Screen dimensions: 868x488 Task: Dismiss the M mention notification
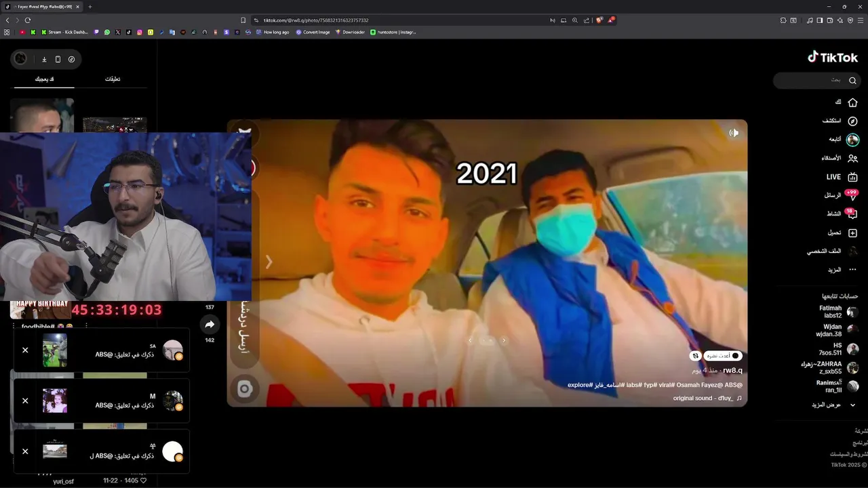click(x=25, y=401)
